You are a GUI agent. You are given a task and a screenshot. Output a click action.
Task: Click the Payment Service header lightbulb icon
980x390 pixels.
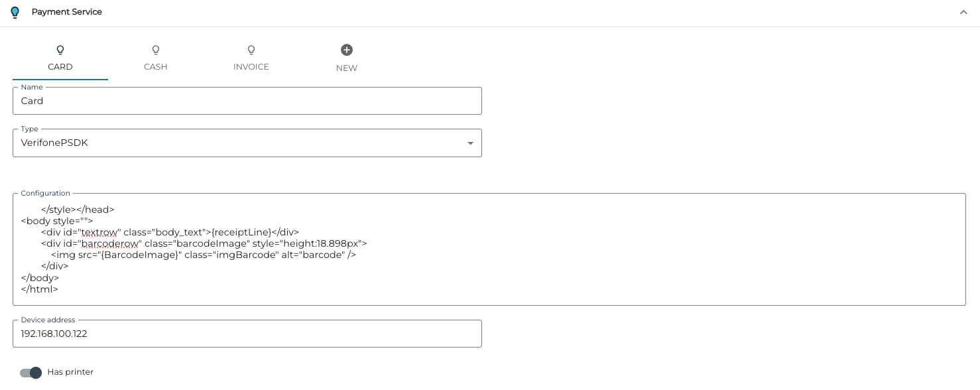[15, 12]
